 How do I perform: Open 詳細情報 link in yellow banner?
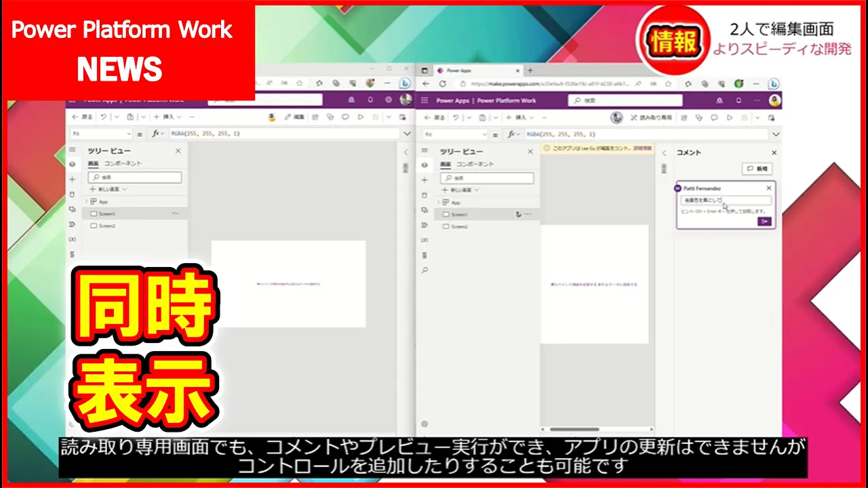pyautogui.click(x=642, y=148)
